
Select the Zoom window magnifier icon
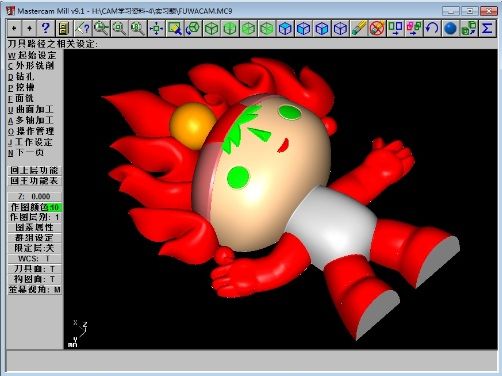coord(101,28)
